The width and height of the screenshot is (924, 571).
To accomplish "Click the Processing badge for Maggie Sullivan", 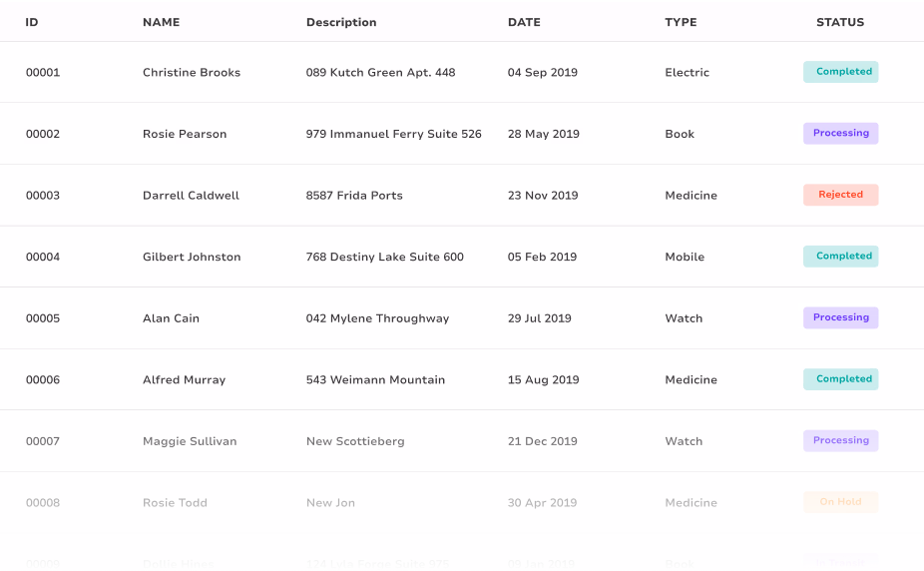I will 840,441.
